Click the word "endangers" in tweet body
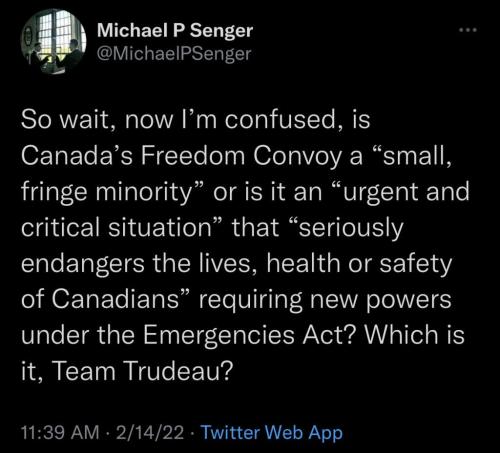500x453 pixels. pyautogui.click(x=83, y=264)
